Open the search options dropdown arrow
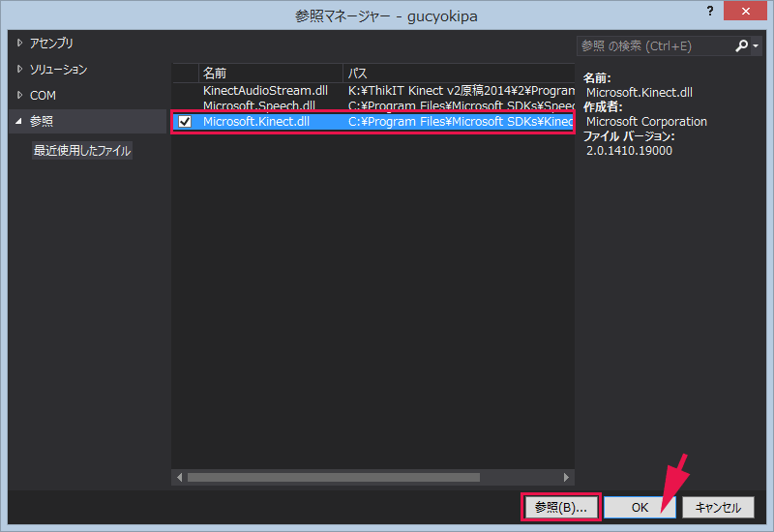 point(756,45)
